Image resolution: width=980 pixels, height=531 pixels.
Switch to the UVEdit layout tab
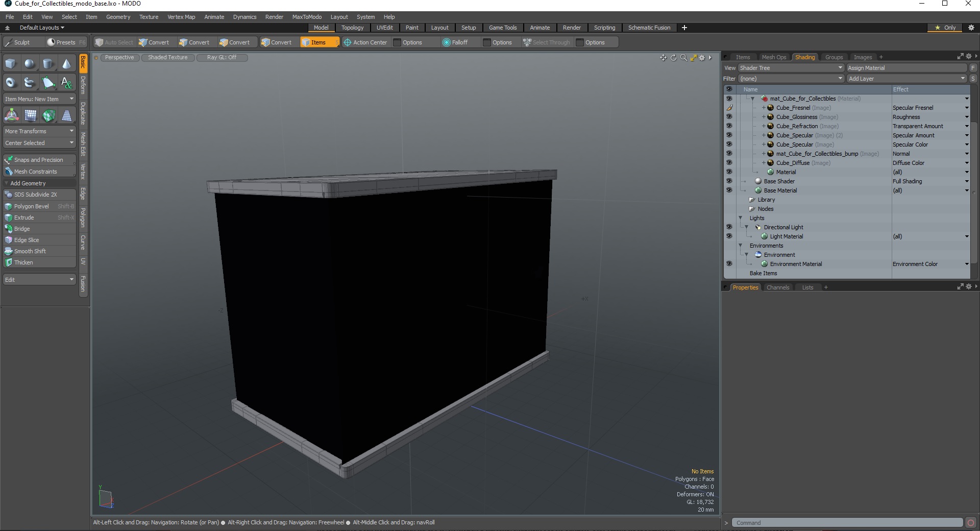pos(384,28)
